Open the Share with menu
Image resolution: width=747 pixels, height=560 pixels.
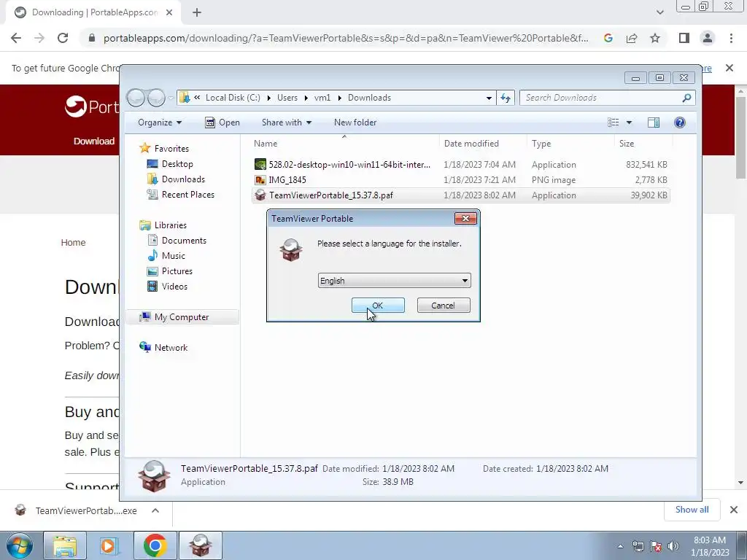point(286,122)
